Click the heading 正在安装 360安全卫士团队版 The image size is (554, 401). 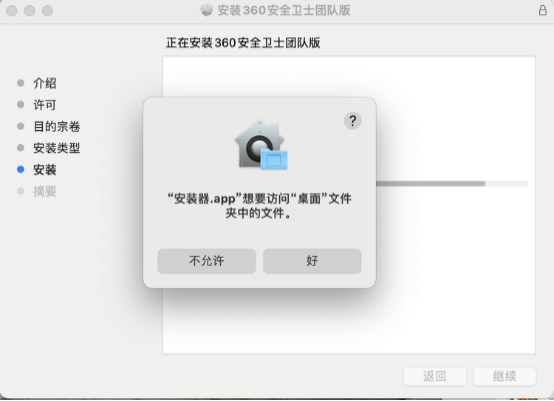[x=243, y=43]
